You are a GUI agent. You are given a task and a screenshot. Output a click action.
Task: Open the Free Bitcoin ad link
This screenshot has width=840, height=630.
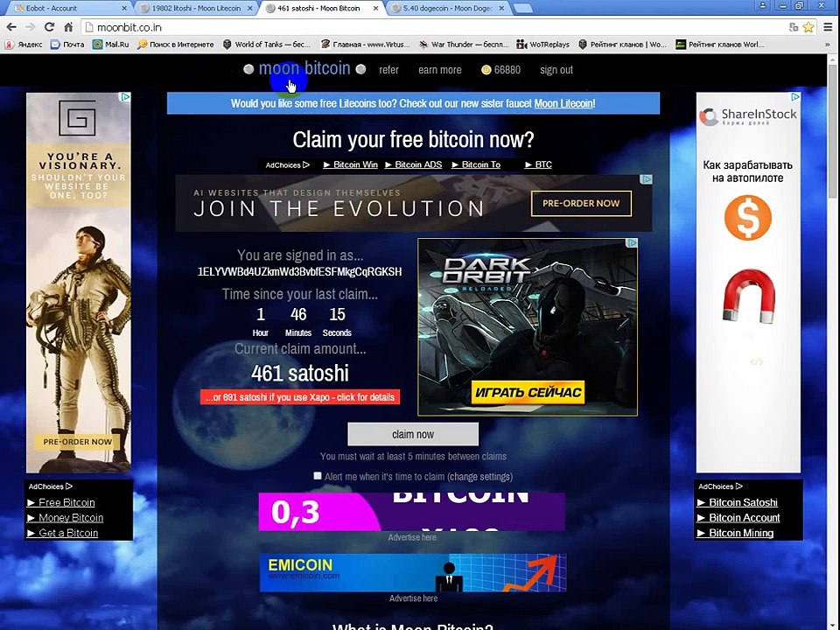point(61,502)
